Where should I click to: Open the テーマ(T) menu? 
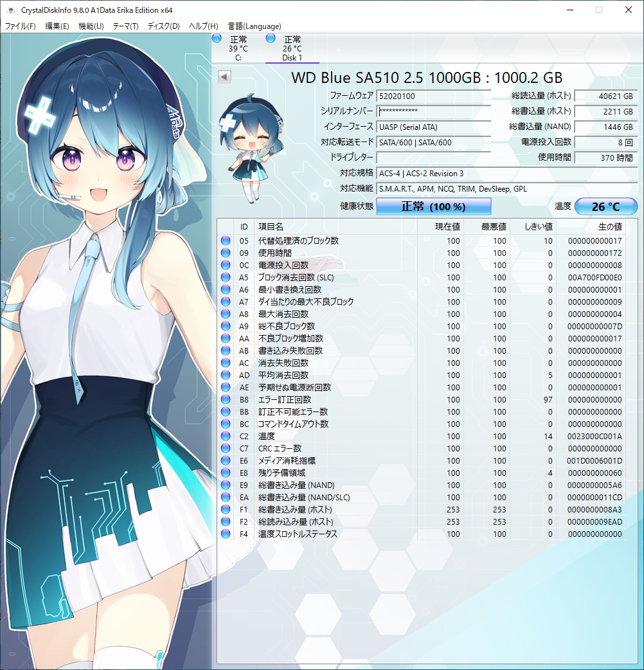pos(125,26)
